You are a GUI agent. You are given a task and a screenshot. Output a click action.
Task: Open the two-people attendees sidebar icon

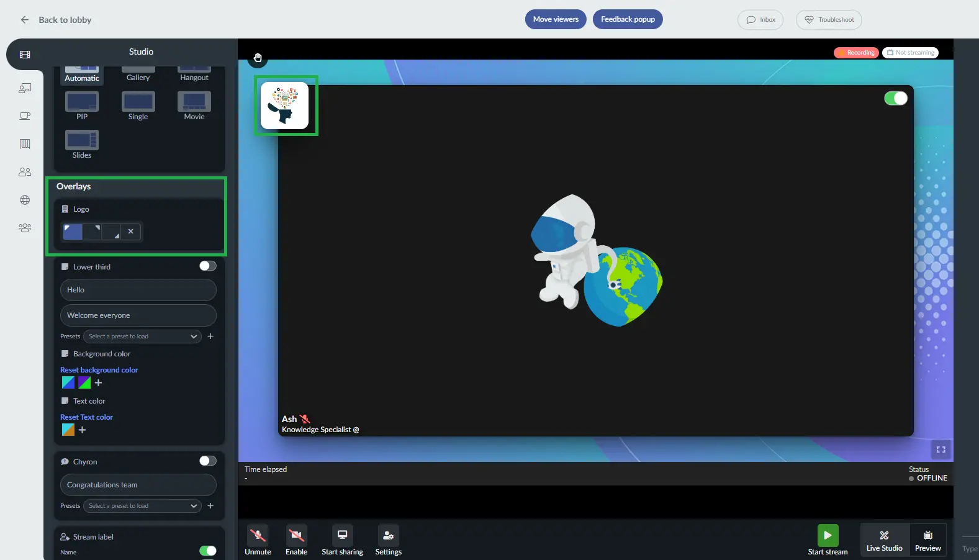click(25, 172)
